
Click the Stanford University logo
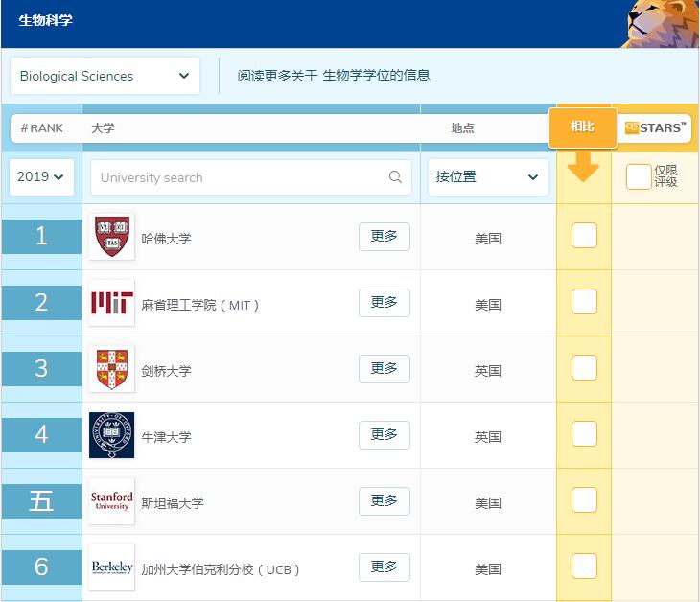click(x=111, y=501)
